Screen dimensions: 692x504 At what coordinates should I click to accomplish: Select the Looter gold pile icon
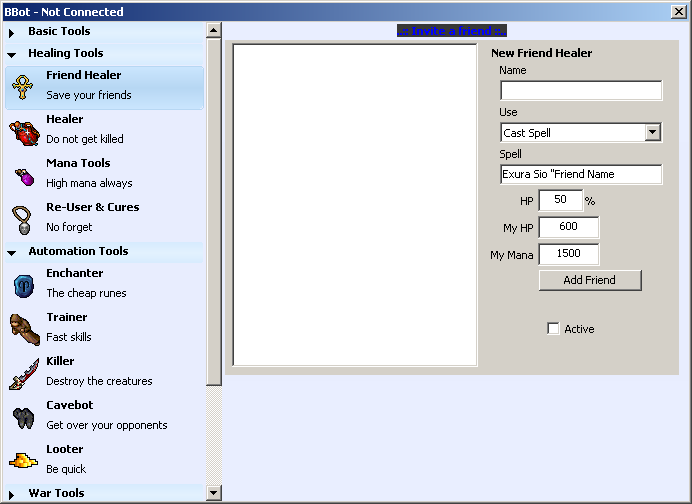pos(24,460)
